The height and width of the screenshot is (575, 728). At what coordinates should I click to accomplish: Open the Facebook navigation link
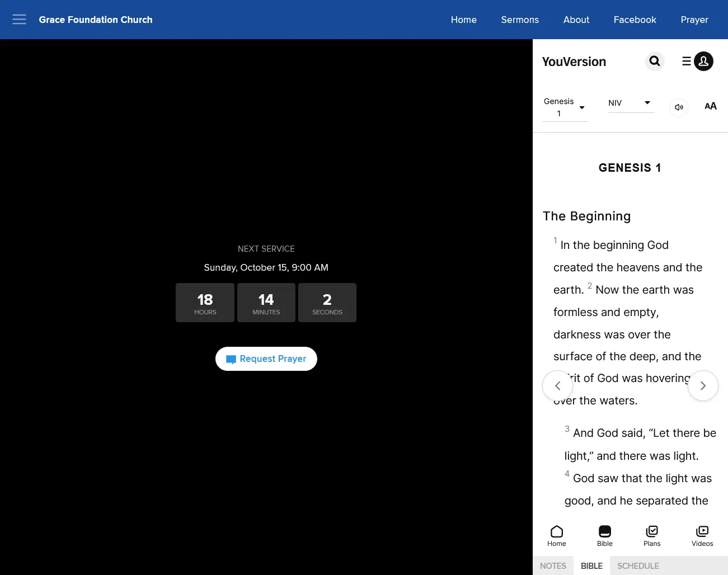[x=635, y=20]
